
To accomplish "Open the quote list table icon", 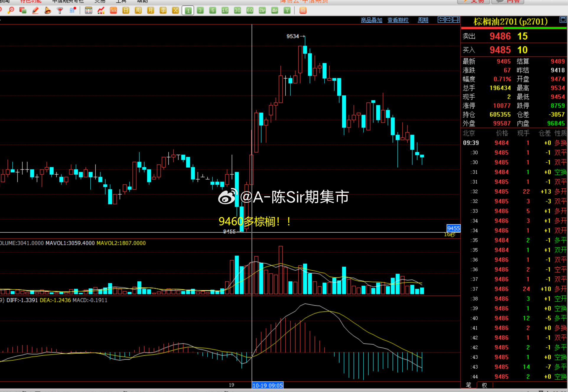I will (88, 11).
